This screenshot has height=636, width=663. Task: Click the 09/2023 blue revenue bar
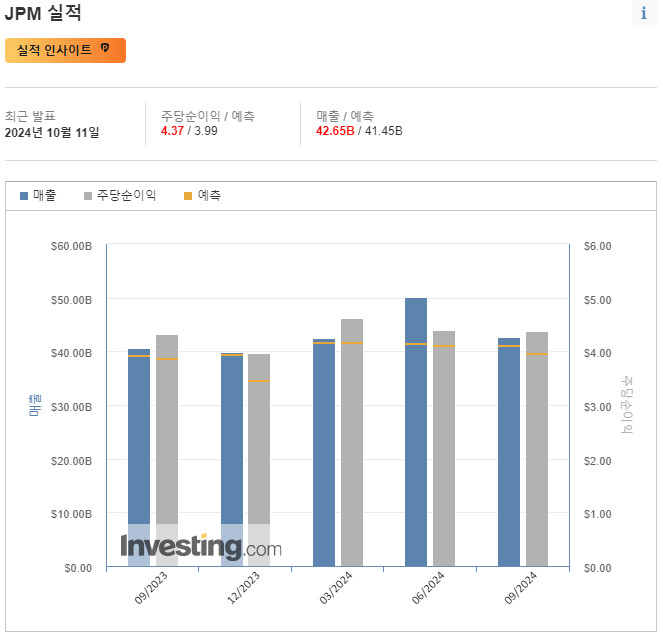139,458
